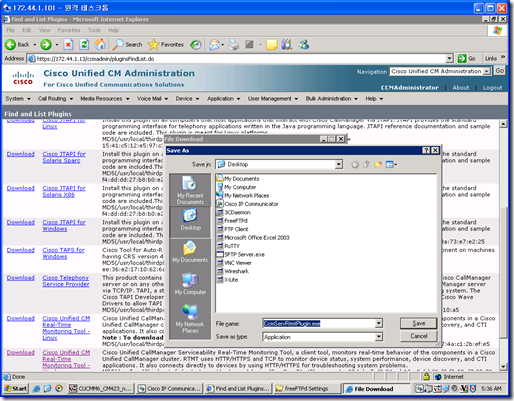Open the Save in Desktop dropdown
This screenshot has width=514, height=401.
click(x=339, y=164)
